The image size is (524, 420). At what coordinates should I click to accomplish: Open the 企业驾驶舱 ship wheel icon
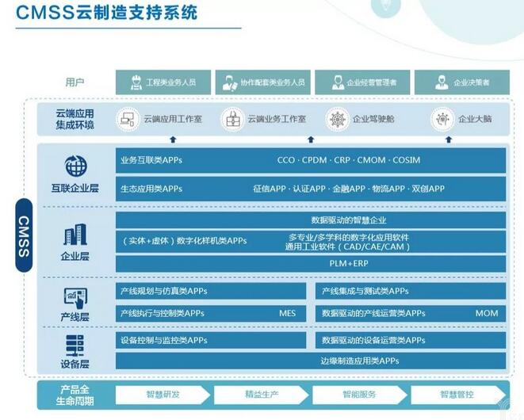(337, 119)
